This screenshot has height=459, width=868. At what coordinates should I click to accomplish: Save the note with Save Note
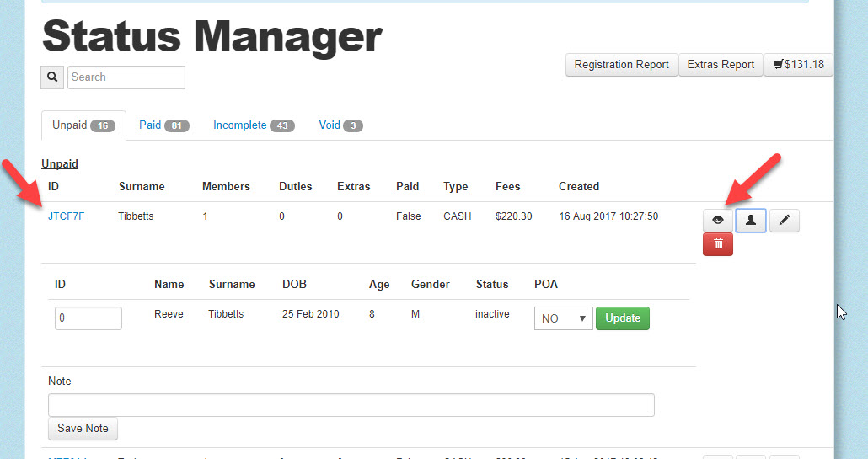coord(83,429)
